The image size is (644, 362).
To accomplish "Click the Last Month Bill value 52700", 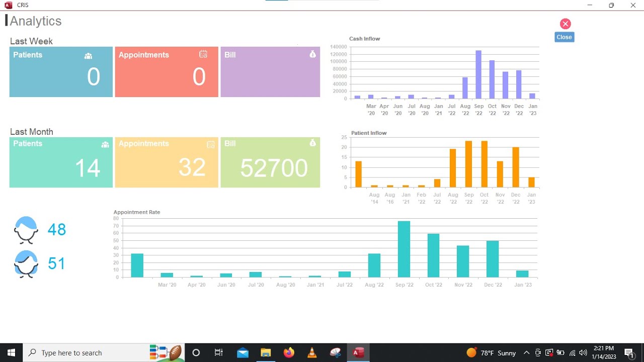I will coord(274,168).
